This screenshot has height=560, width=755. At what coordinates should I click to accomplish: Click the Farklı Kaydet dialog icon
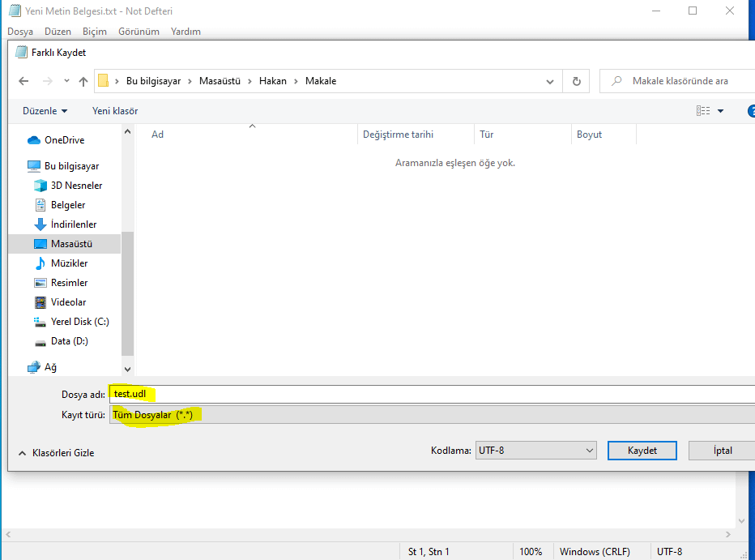pyautogui.click(x=21, y=52)
